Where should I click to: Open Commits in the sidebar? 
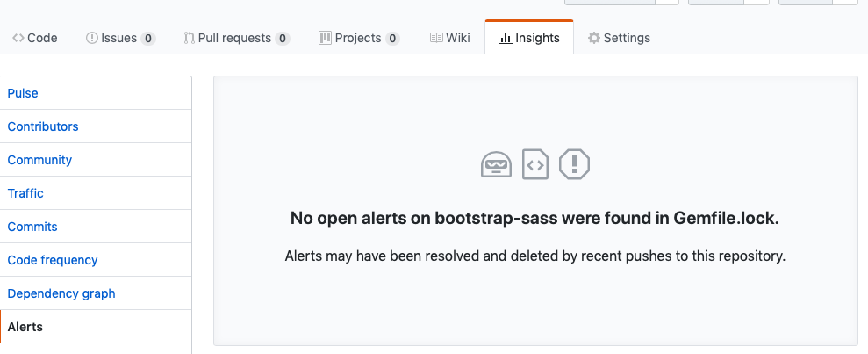pos(96,227)
